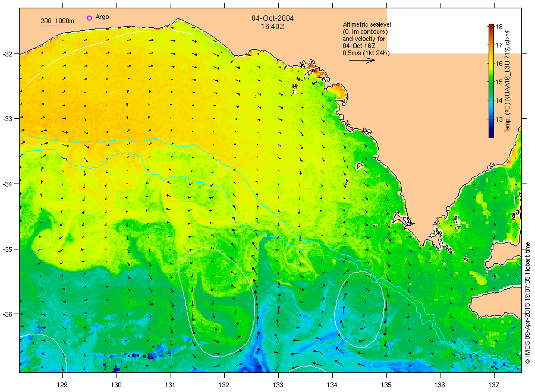Click the '136' longitude axis label
This screenshot has height=392, width=535.
(440, 385)
